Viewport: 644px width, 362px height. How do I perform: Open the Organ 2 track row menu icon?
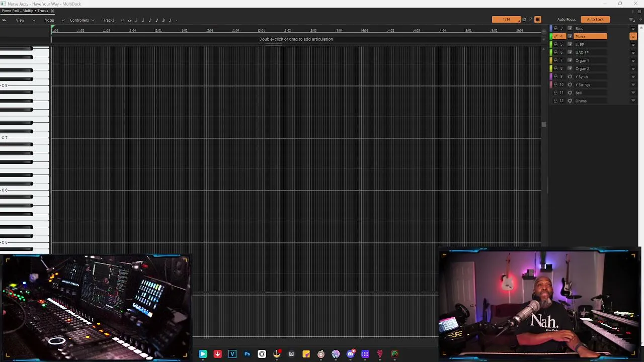coord(633,68)
